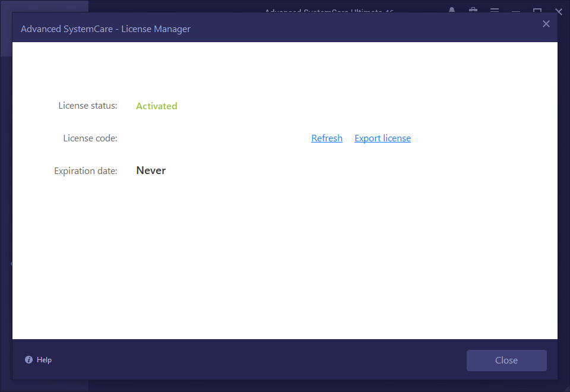This screenshot has height=392, width=570.
Task: Click the Refresh license link
Action: point(327,138)
